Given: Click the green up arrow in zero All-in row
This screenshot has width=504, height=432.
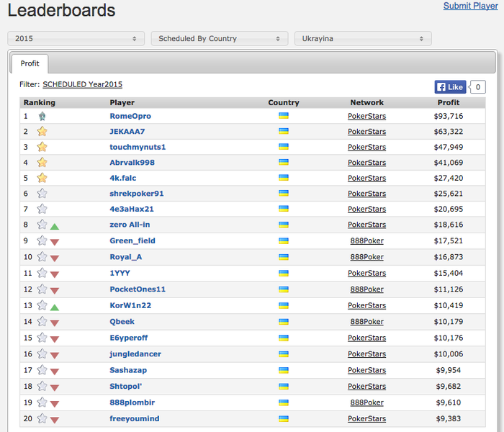Looking at the screenshot, I should (x=55, y=227).
